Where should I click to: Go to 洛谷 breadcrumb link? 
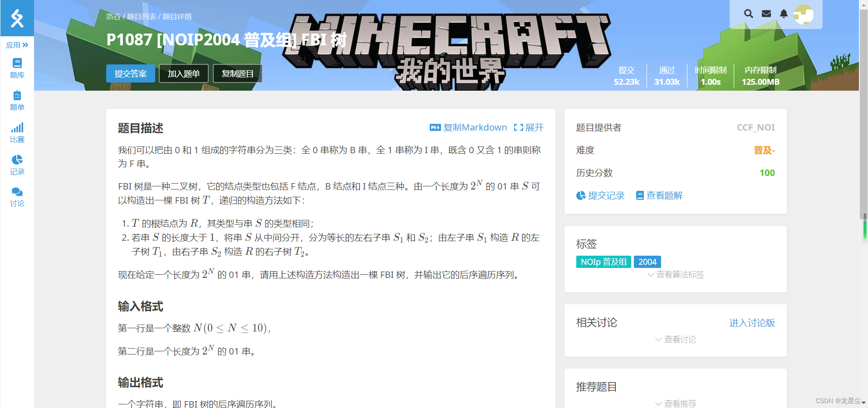(x=113, y=16)
